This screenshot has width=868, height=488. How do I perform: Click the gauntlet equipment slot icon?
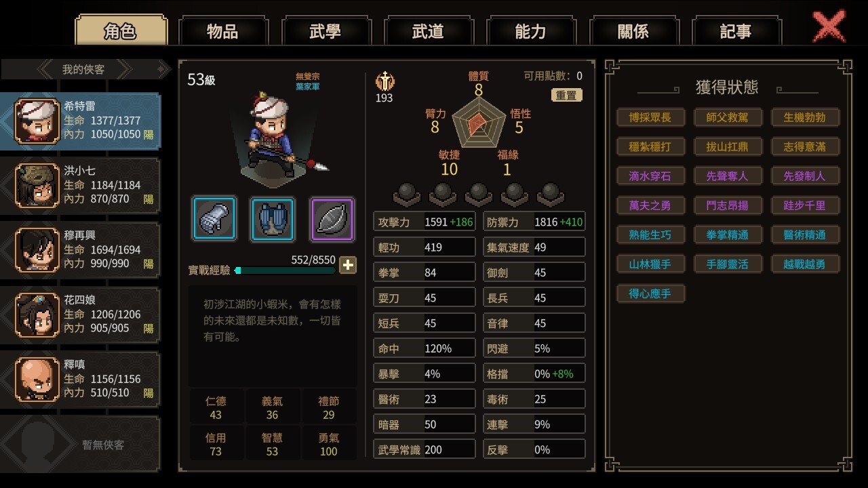[x=214, y=219]
